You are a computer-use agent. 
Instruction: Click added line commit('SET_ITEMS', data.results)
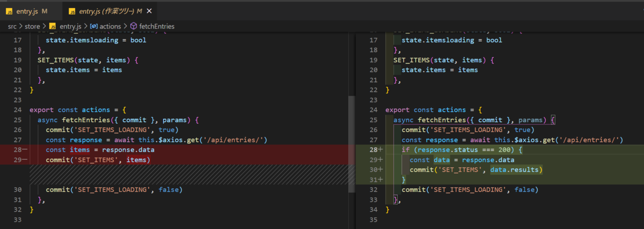pyautogui.click(x=477, y=170)
